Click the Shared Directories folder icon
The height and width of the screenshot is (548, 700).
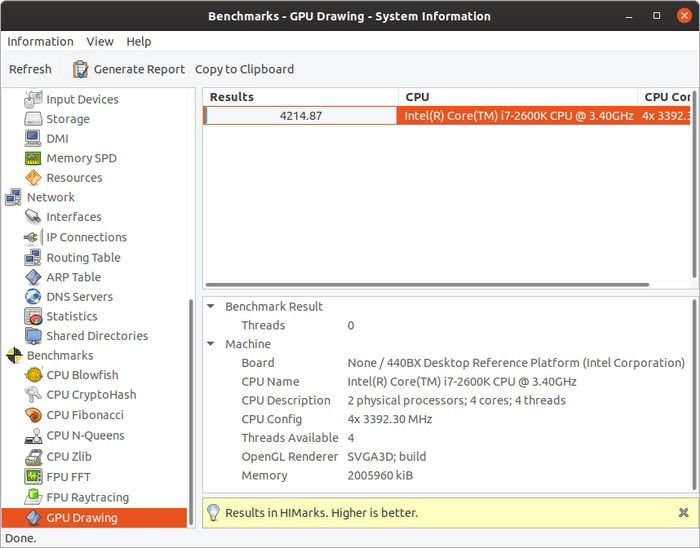tap(33, 336)
